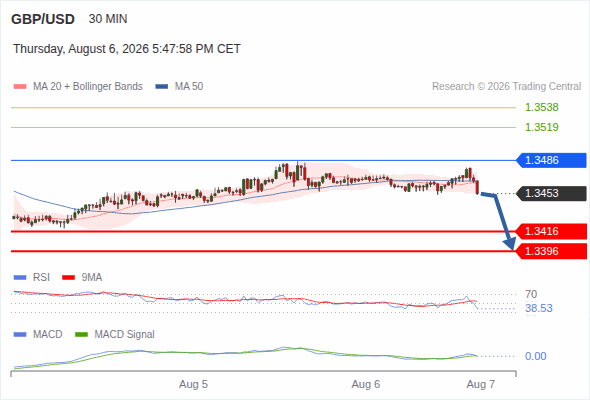Click the RSI 70 level label

[x=531, y=294]
